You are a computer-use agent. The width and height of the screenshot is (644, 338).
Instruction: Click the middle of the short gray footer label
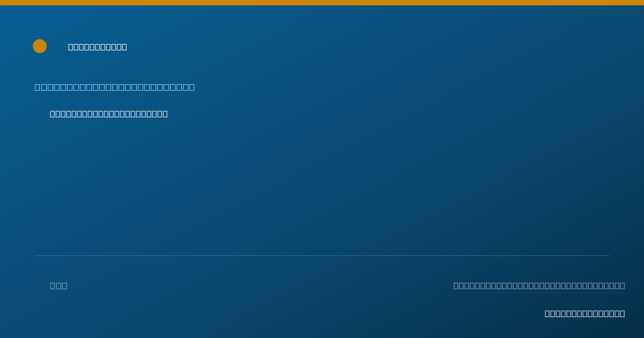coord(58,285)
